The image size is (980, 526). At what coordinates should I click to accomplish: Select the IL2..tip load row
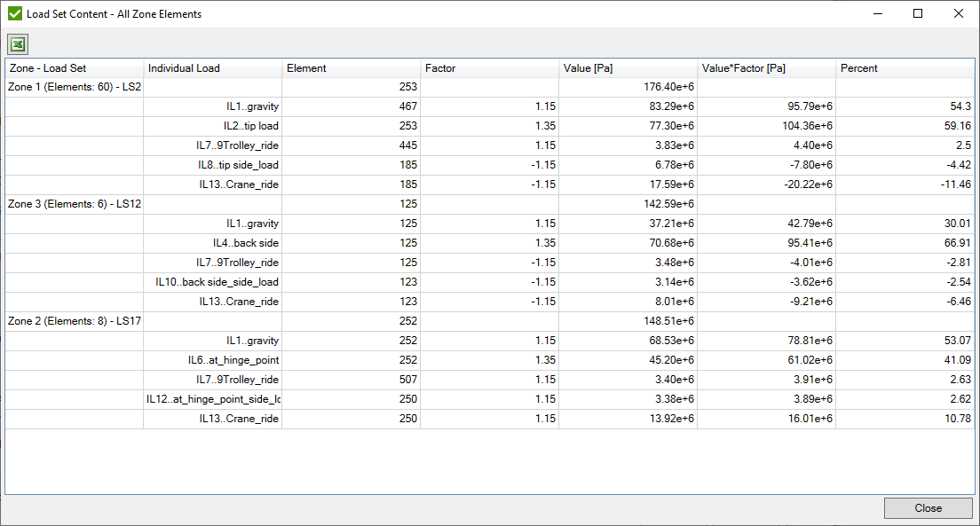[x=249, y=125]
